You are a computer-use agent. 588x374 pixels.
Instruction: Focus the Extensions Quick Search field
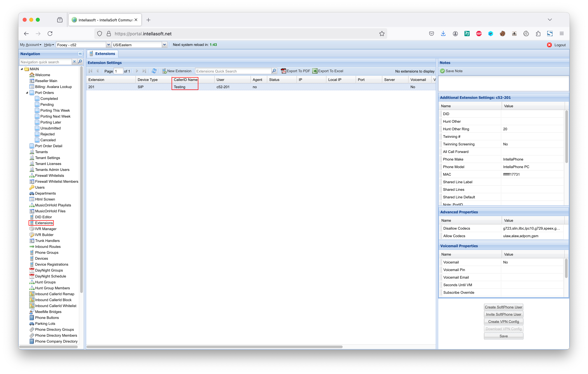[x=233, y=71]
